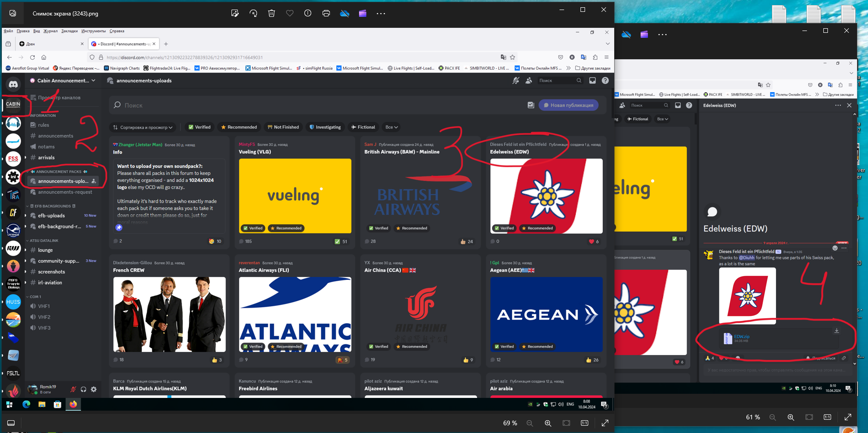Open the Все tags dropdown in front window
This screenshot has height=433, width=868.
coord(391,127)
